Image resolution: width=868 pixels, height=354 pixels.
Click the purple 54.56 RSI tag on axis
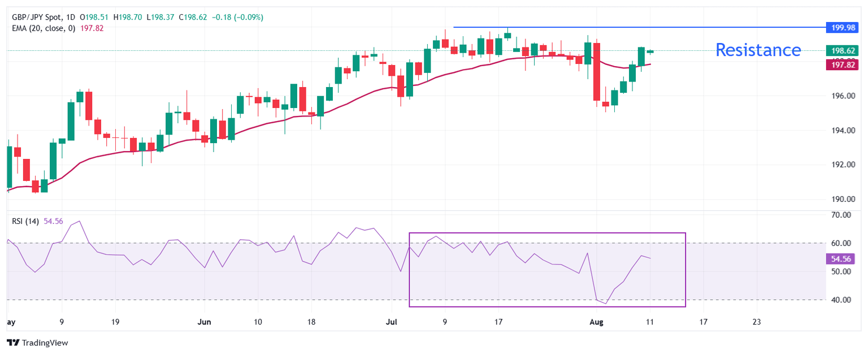(x=842, y=259)
